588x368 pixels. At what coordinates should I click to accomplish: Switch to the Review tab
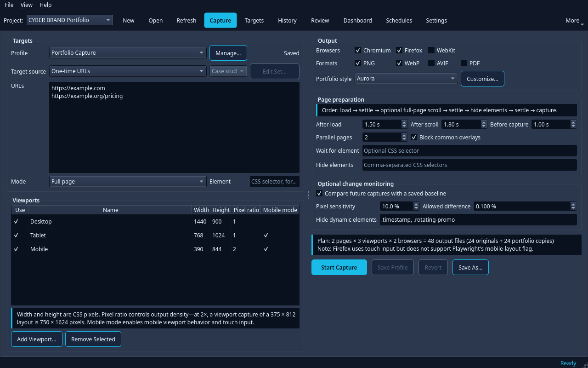pos(320,21)
